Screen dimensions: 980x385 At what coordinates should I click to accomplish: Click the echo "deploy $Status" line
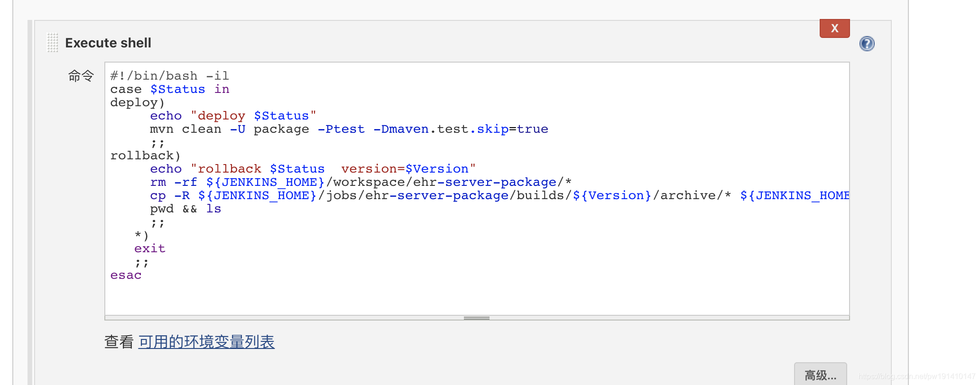[x=233, y=116]
